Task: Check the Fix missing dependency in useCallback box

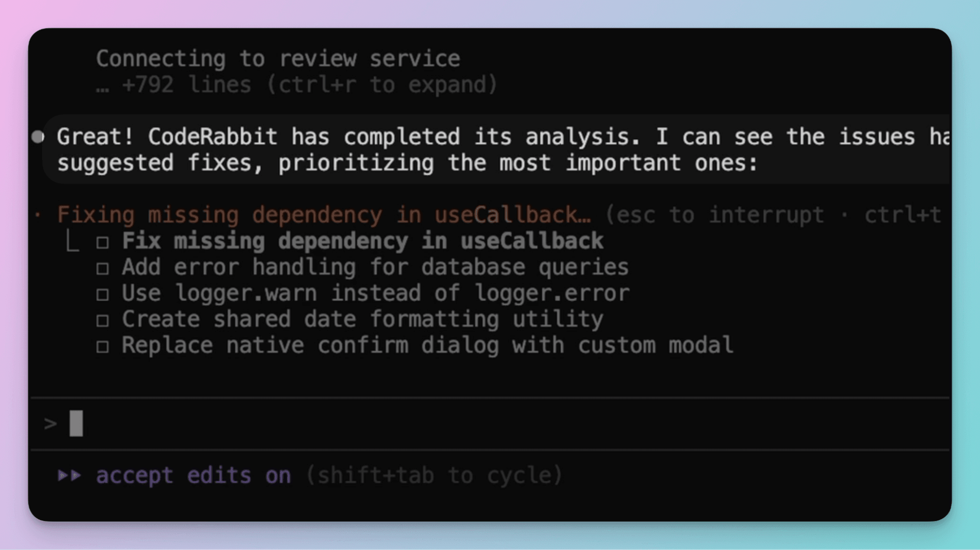Action: (x=102, y=242)
